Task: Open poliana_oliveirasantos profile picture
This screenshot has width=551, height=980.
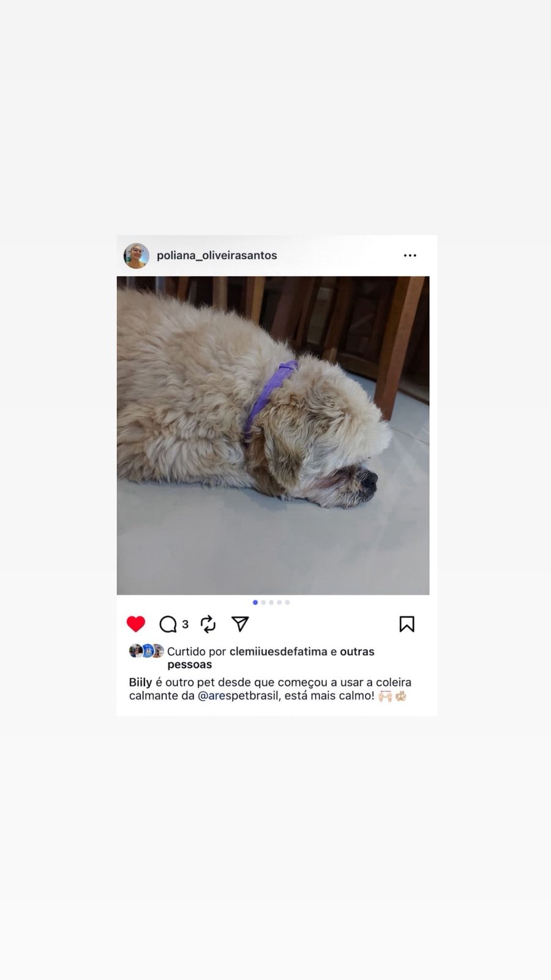Action: (x=137, y=255)
